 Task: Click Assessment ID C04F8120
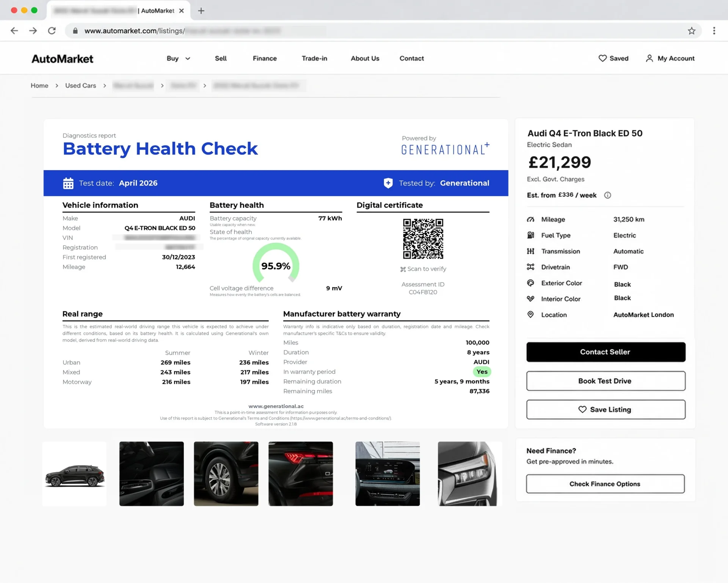click(423, 288)
